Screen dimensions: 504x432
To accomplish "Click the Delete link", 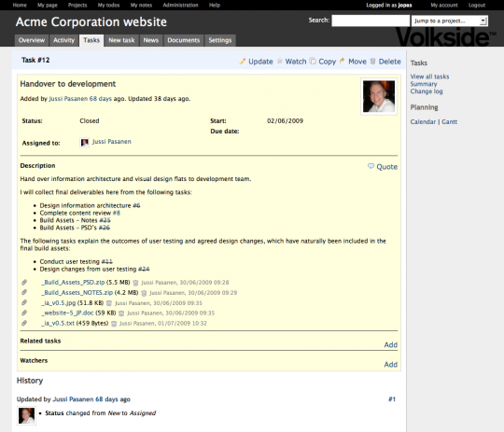I will (x=389, y=62).
